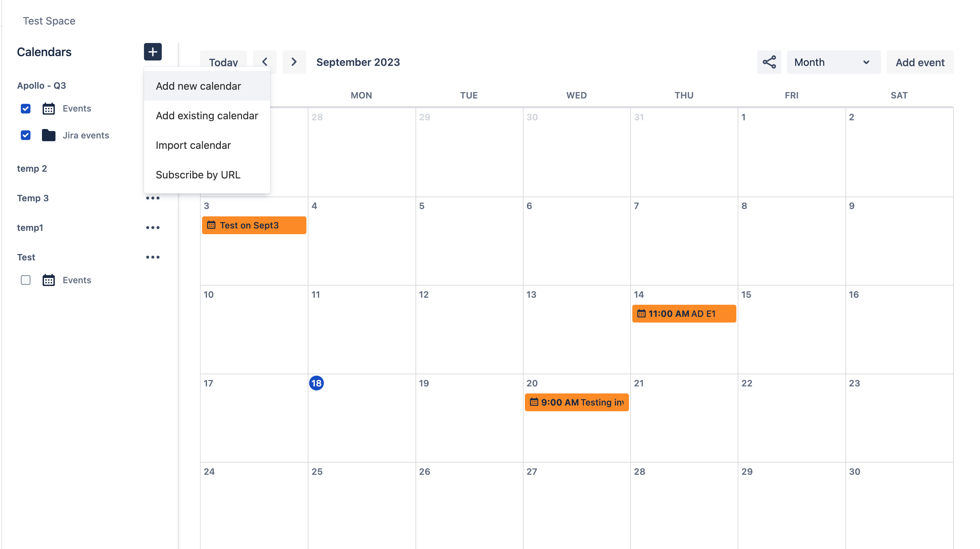This screenshot has height=549, width=980.
Task: Click the Subscribe by URL option
Action: [x=197, y=174]
